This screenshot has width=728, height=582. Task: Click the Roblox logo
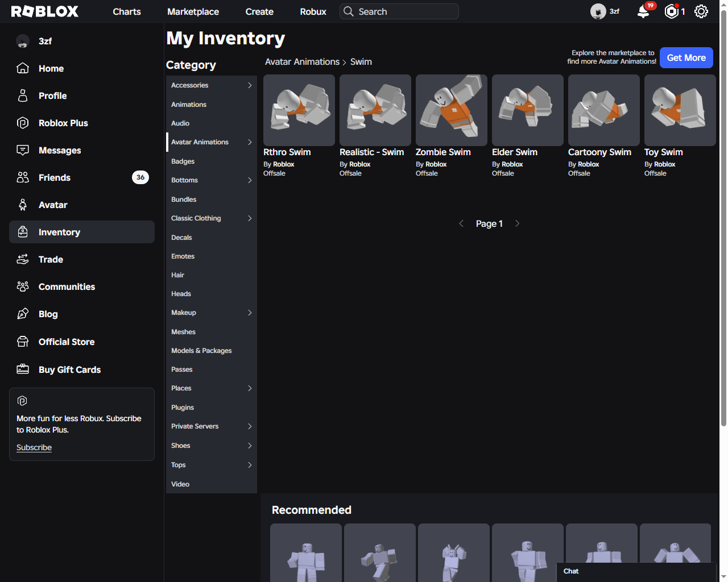(x=45, y=11)
